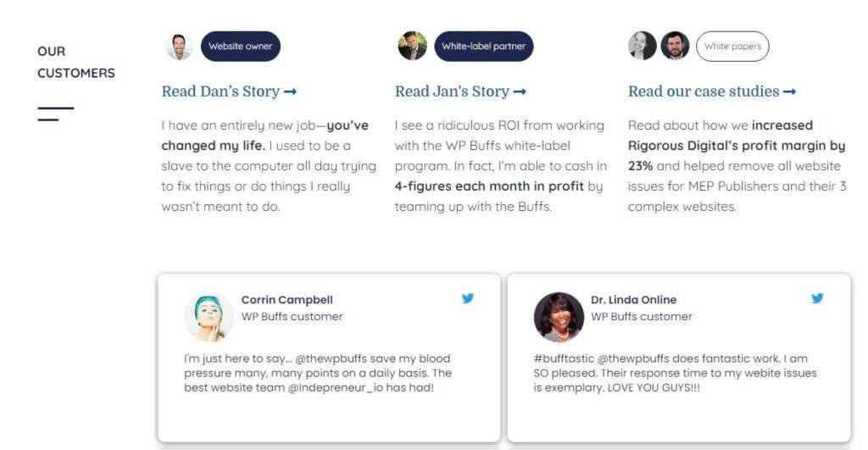The image size is (868, 450).
Task: Click Dr. Linda Online's profile picture
Action: [559, 317]
